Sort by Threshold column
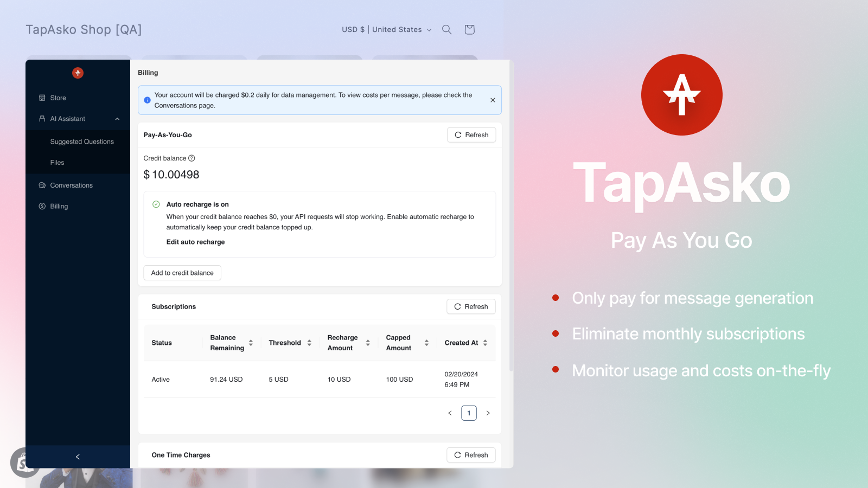 point(309,343)
